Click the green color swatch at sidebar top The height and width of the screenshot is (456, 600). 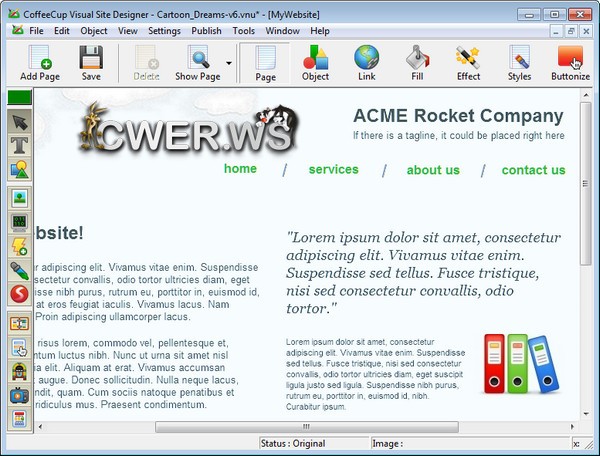click(19, 97)
